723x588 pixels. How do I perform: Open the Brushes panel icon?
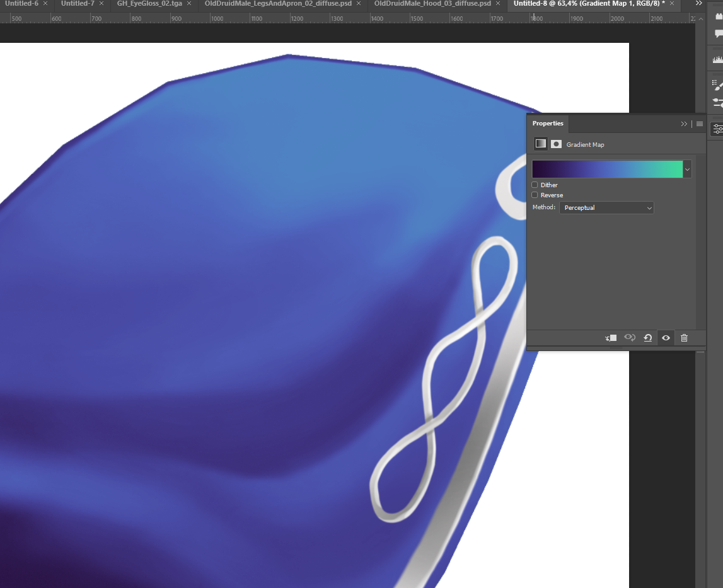click(716, 83)
